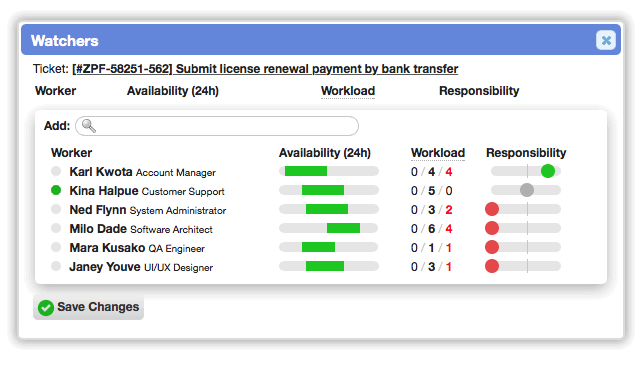Toggle the green status dot for Kina Halpue
Screen dimensions: 644x372
tap(56, 190)
